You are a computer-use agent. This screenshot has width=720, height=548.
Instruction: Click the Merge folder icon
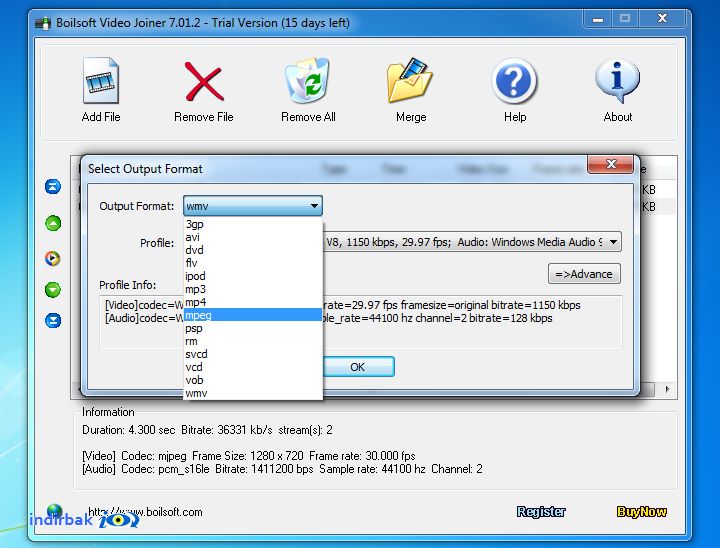pyautogui.click(x=410, y=80)
